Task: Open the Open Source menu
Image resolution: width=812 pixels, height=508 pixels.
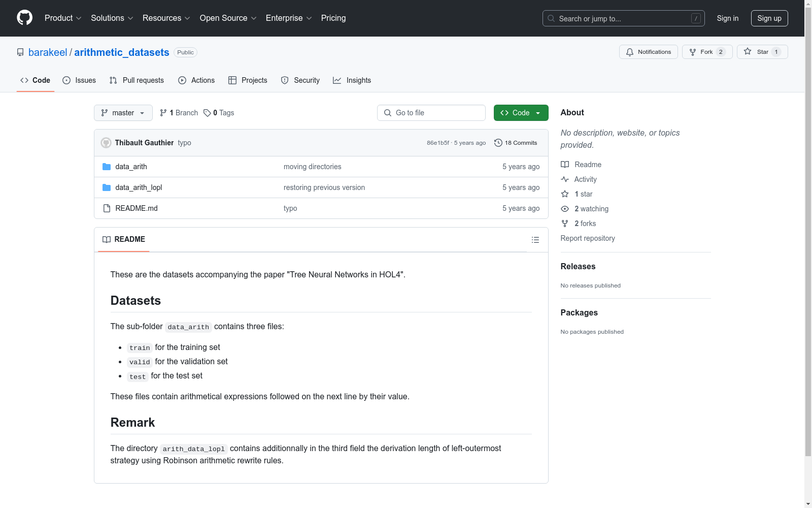Action: pos(228,18)
